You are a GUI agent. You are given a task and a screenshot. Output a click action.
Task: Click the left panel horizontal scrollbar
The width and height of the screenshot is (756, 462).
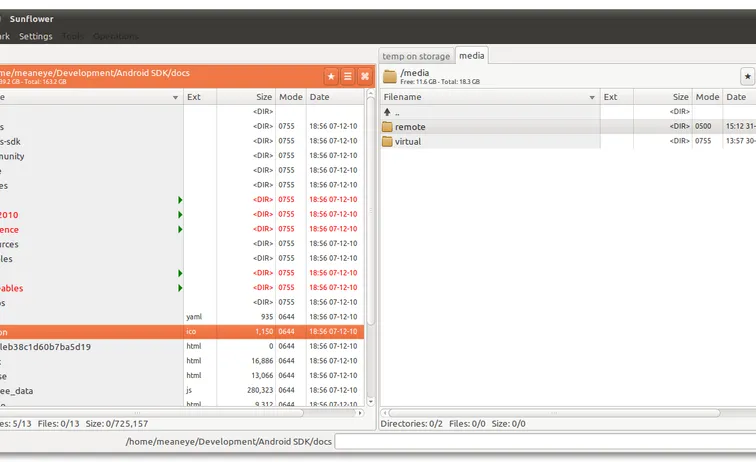(x=180, y=412)
